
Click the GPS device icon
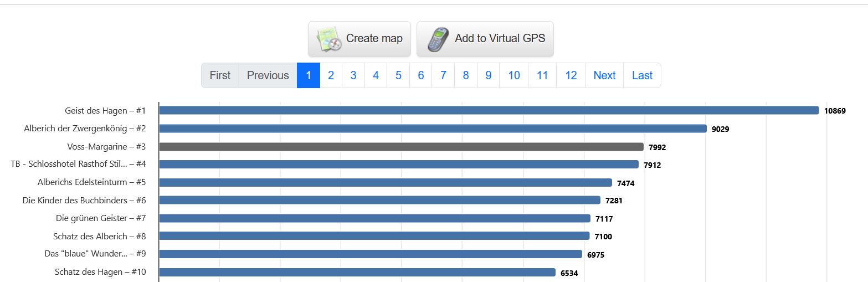click(438, 39)
